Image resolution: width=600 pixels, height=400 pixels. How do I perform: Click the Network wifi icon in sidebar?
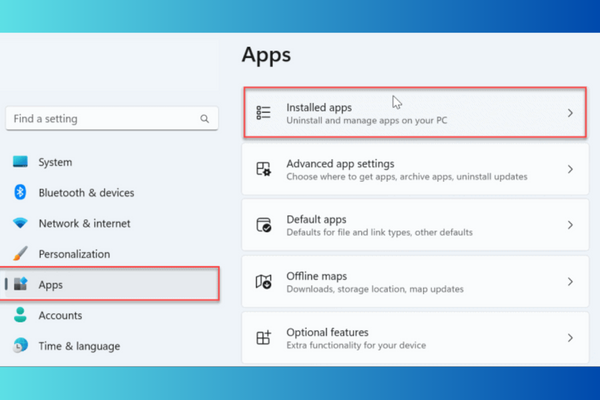(x=20, y=223)
